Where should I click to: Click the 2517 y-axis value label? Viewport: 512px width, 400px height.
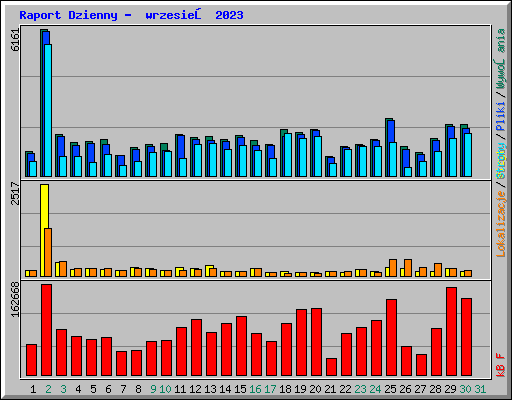click(15, 193)
